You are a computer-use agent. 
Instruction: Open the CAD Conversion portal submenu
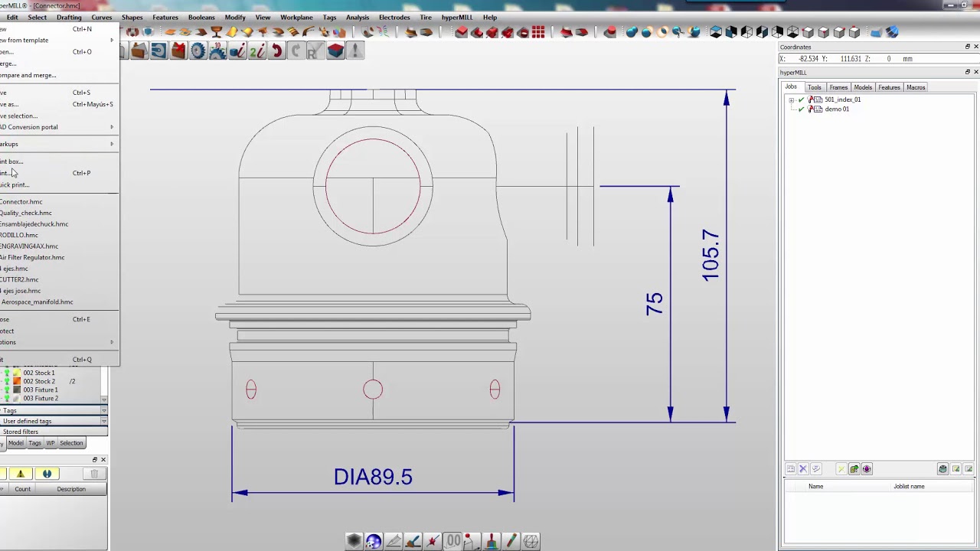(59, 127)
